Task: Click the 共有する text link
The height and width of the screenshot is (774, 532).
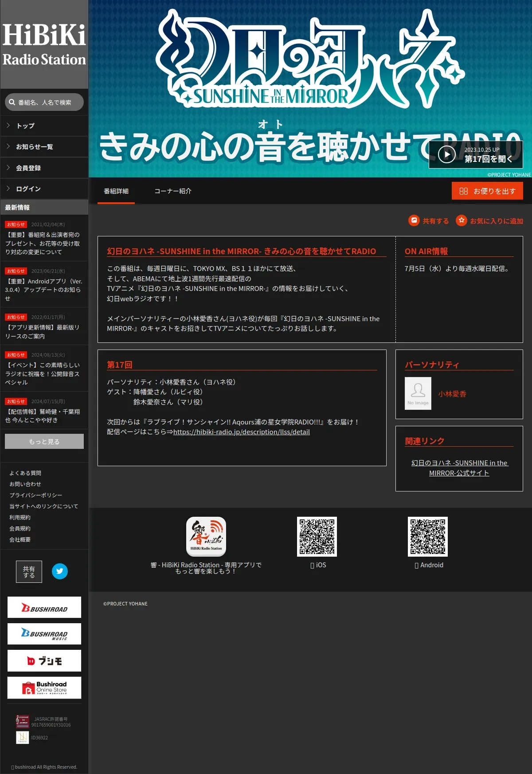Action: [x=435, y=221]
